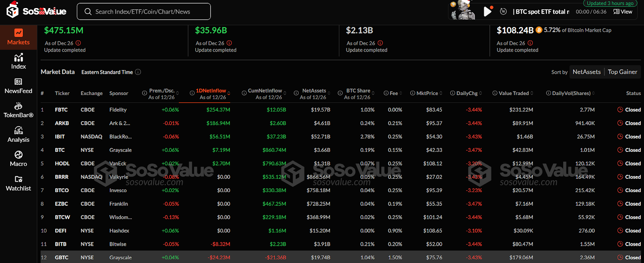This screenshot has height=263, width=644.
Task: Click the BTCO ticker
Action: (62, 190)
